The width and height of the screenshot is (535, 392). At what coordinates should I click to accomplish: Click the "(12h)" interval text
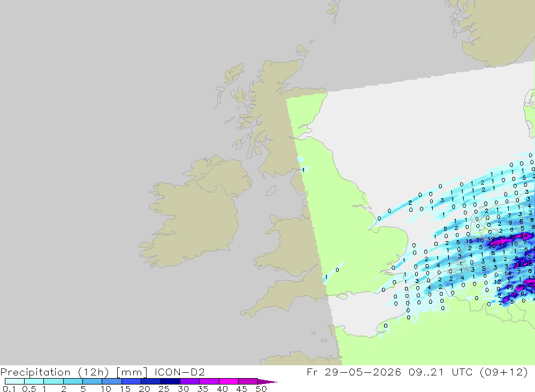94,372
